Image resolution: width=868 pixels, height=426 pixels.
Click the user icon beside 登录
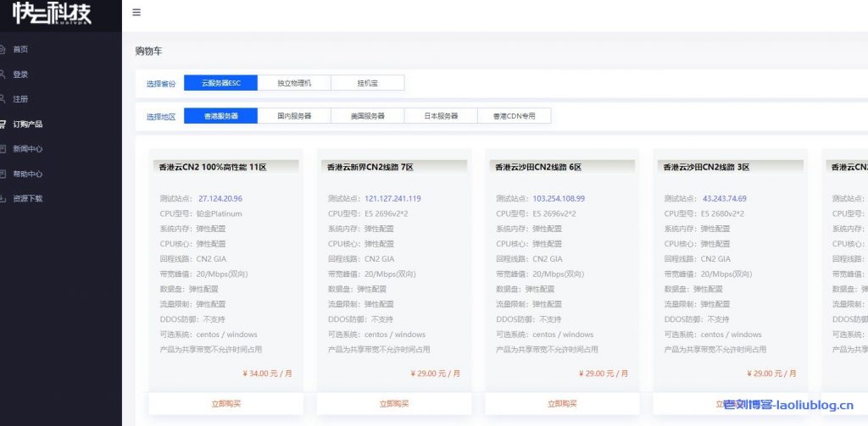(x=3, y=74)
